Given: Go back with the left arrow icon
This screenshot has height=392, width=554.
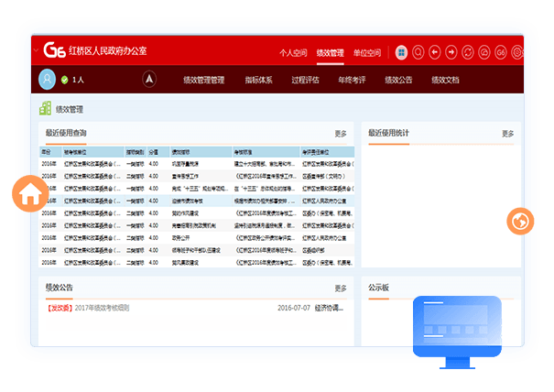Looking at the screenshot, I should pos(435,53).
